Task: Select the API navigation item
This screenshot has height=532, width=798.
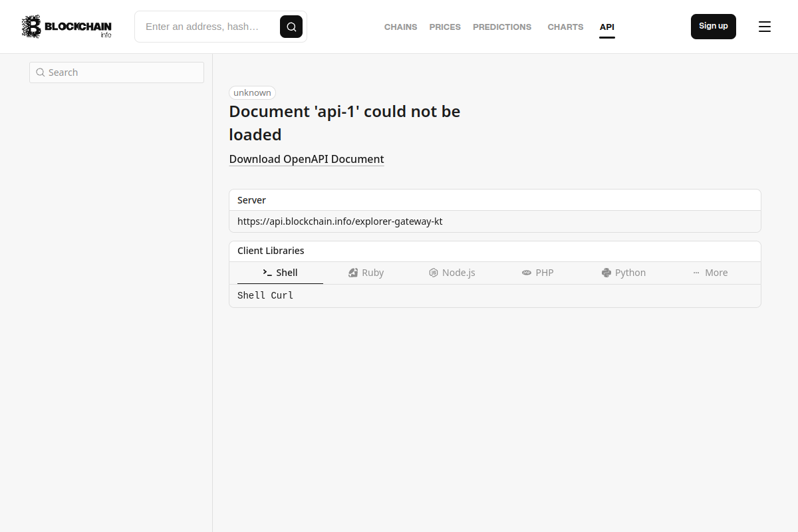Action: click(607, 27)
